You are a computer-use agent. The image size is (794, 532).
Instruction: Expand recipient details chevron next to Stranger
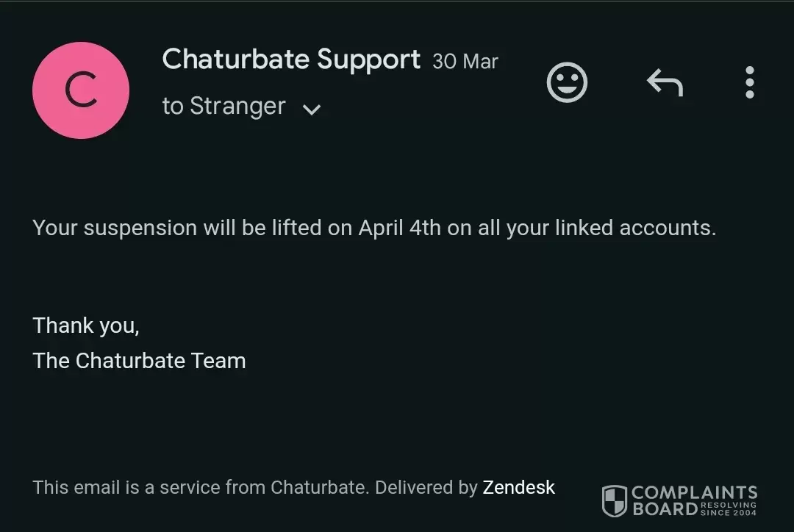coord(312,109)
